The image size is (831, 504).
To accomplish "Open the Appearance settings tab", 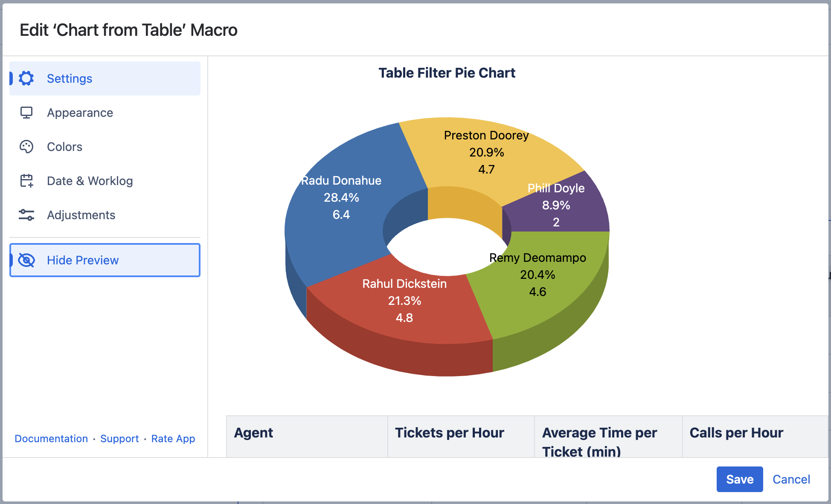I will (x=80, y=113).
